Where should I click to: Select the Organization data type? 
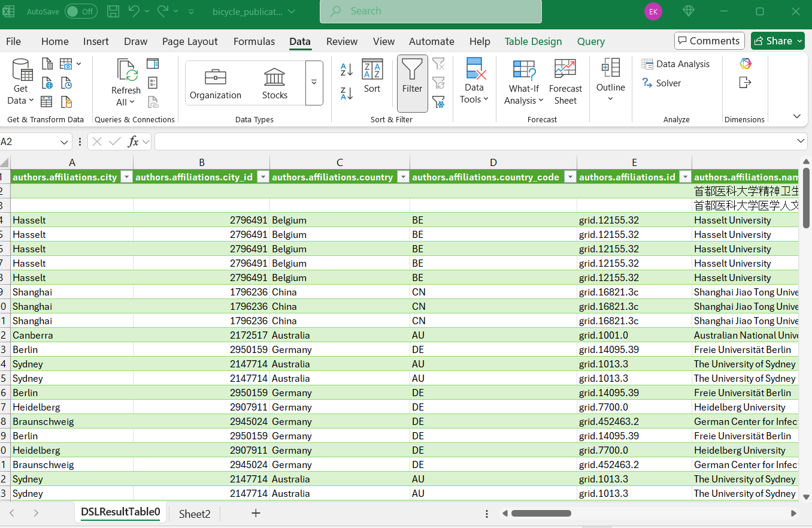(216, 83)
